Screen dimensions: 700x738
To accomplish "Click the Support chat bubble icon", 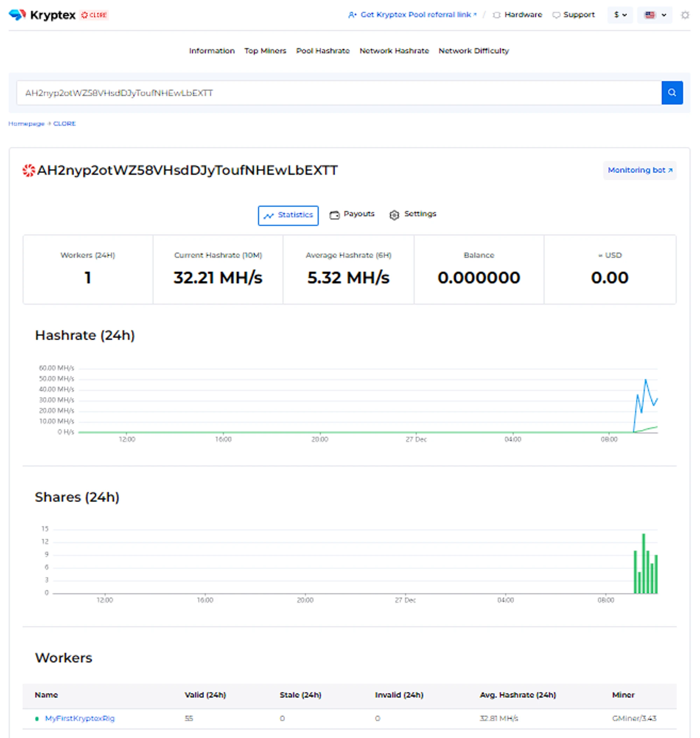I will click(x=556, y=15).
